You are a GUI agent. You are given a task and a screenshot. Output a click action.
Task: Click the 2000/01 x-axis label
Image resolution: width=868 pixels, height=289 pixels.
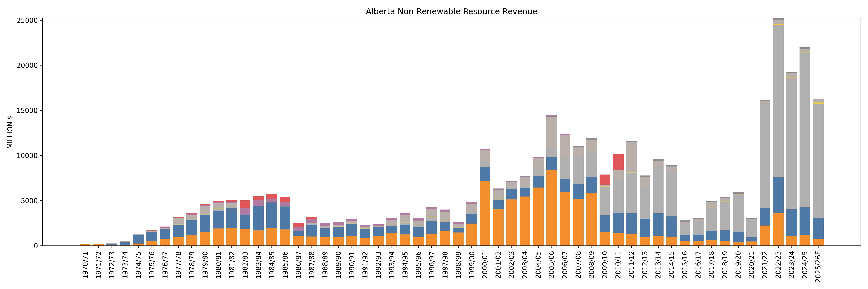coord(485,265)
